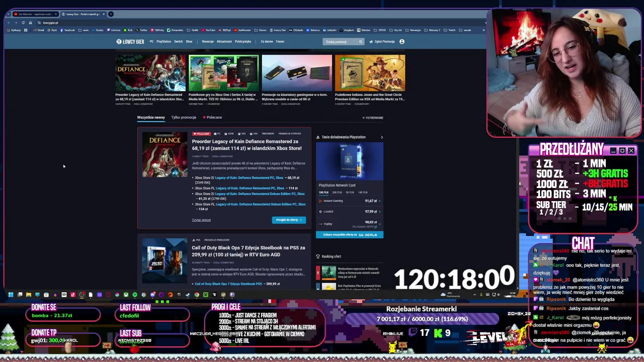Open the Indiana Jones Premium Edition thumbnail
Viewport: 644px width, 362px height.
pyautogui.click(x=370, y=73)
